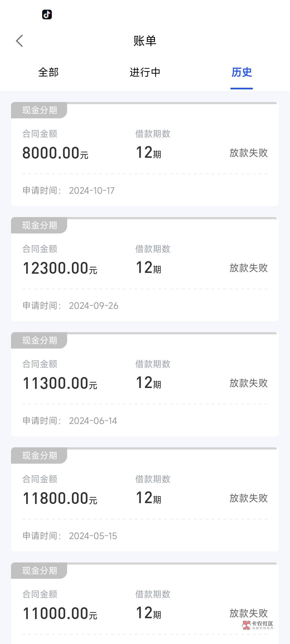Viewport: 290px width, 644px height.
Task: Tap 现金分期 tag on 2024-09-26 bill
Action: tap(39, 225)
